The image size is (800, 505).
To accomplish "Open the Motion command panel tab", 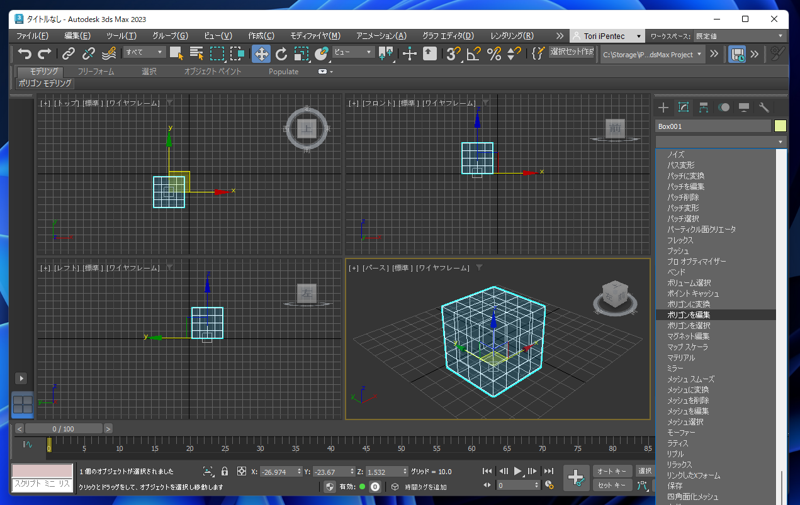I will click(723, 107).
